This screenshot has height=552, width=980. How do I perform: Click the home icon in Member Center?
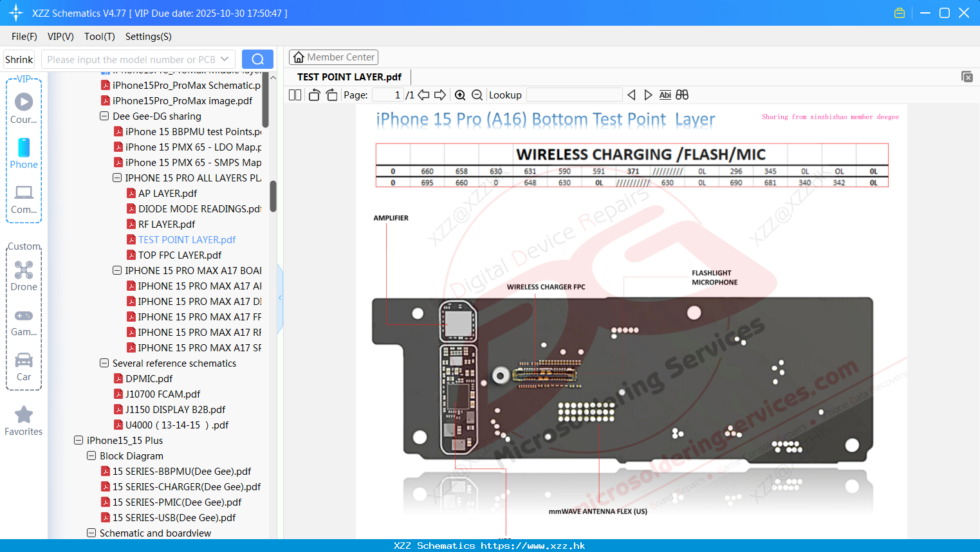coord(299,57)
